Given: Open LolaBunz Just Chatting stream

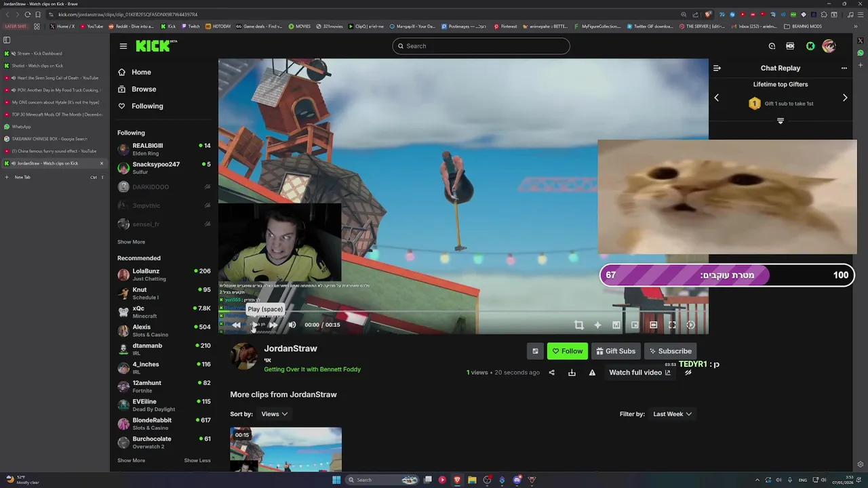Looking at the screenshot, I should click(163, 274).
